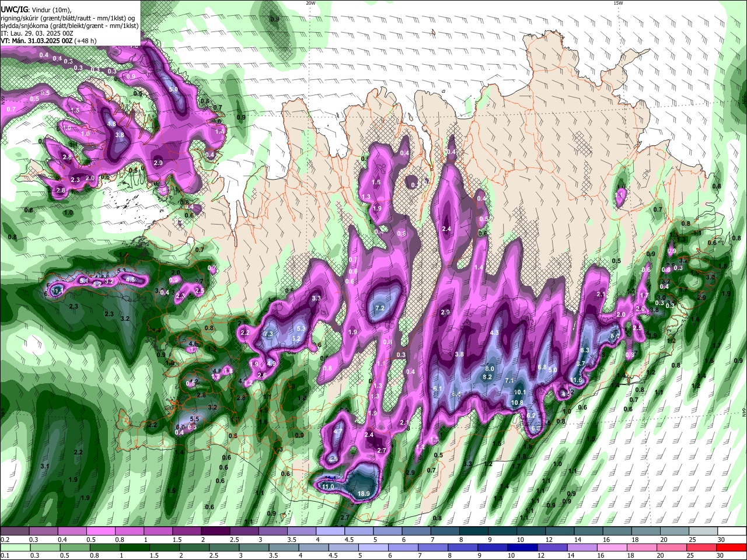Click the 10.8 snowfall value on map
747x560 pixels.
(517, 402)
